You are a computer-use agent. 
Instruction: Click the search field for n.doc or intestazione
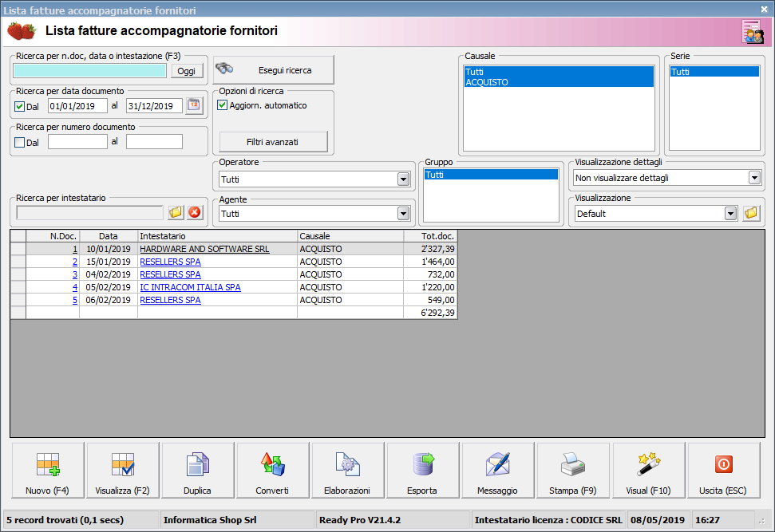(90, 71)
